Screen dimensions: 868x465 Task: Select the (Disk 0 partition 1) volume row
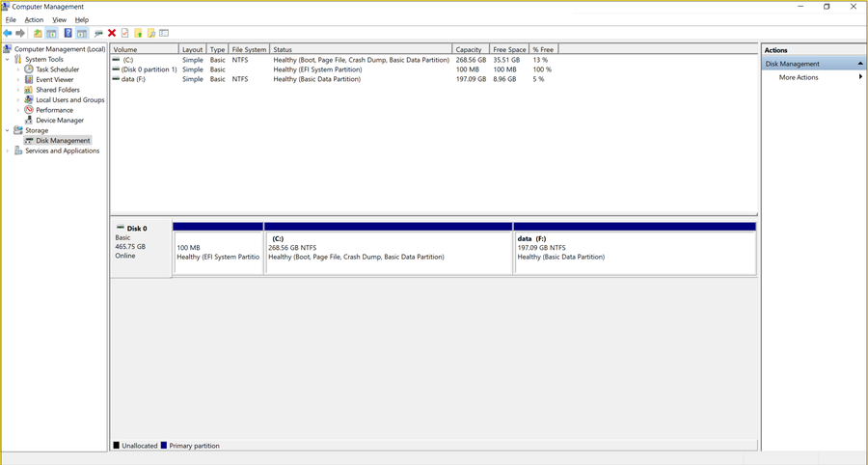(334, 69)
